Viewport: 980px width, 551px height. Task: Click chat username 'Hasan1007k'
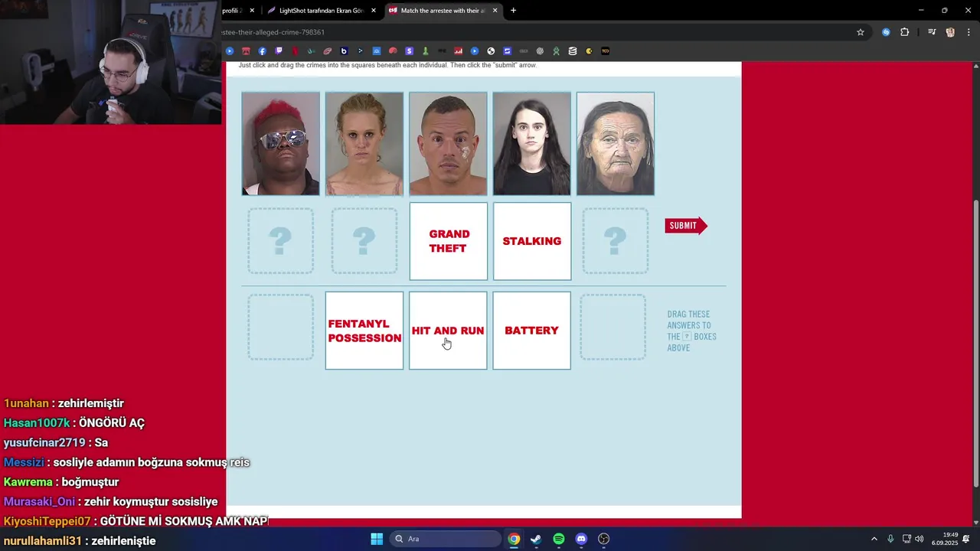(x=36, y=423)
